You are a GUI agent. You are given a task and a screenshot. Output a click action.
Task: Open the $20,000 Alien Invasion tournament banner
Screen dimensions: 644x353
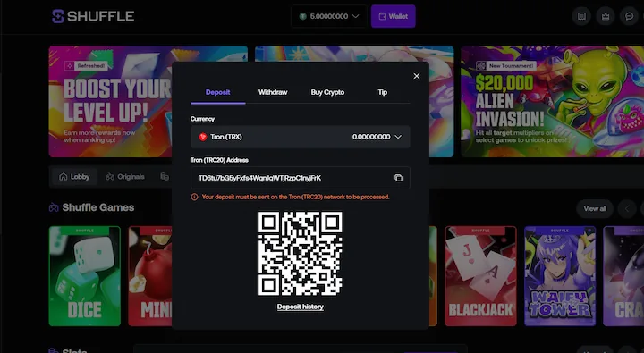click(552, 101)
